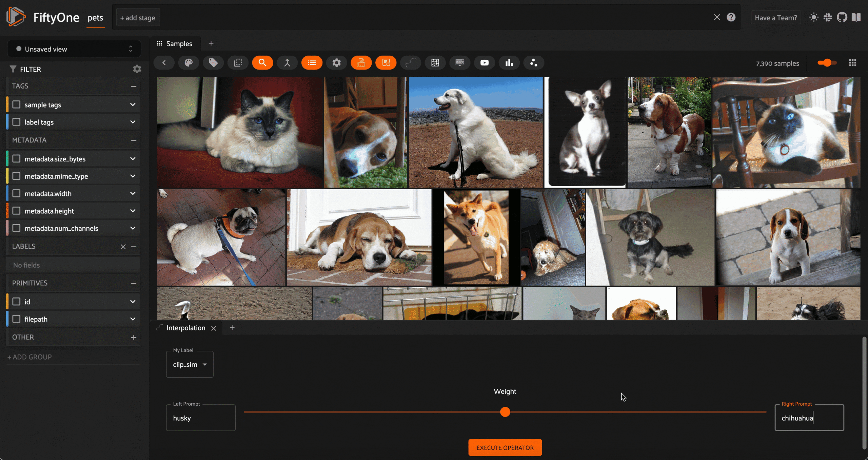Screen dimensions: 868x460
Task: Open the Unsaved view selector
Action: 74,49
